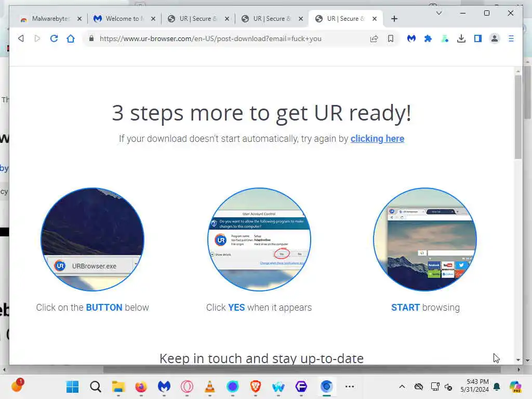Click the padlock site security icon

(91, 38)
